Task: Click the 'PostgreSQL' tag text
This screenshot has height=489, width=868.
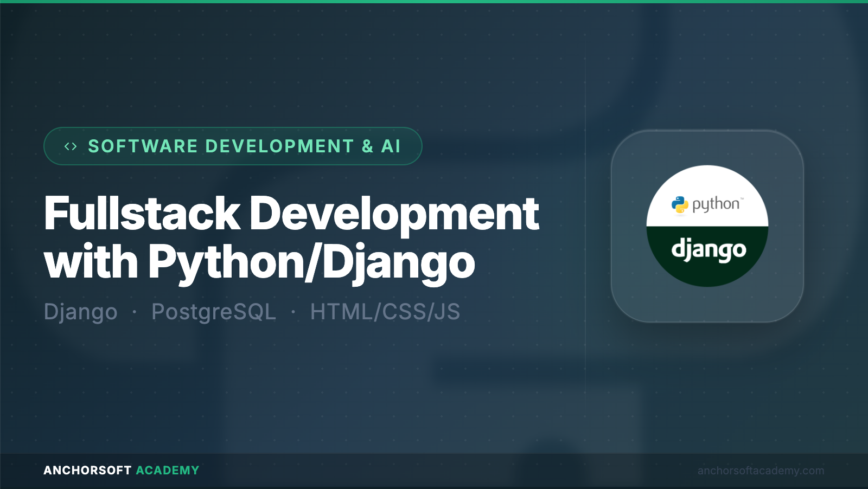Action: point(214,312)
